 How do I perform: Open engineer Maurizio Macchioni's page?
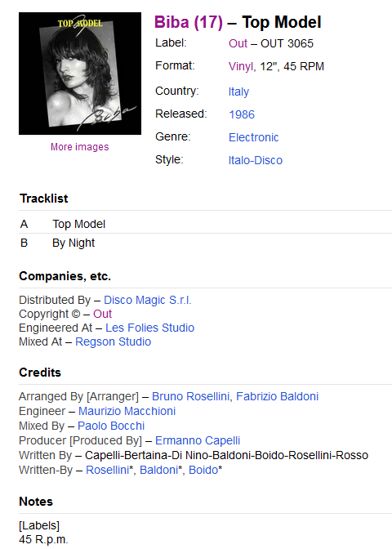coord(127,411)
